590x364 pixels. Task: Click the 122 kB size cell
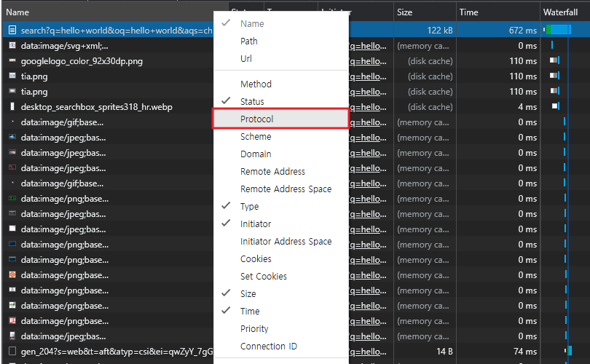coord(439,31)
